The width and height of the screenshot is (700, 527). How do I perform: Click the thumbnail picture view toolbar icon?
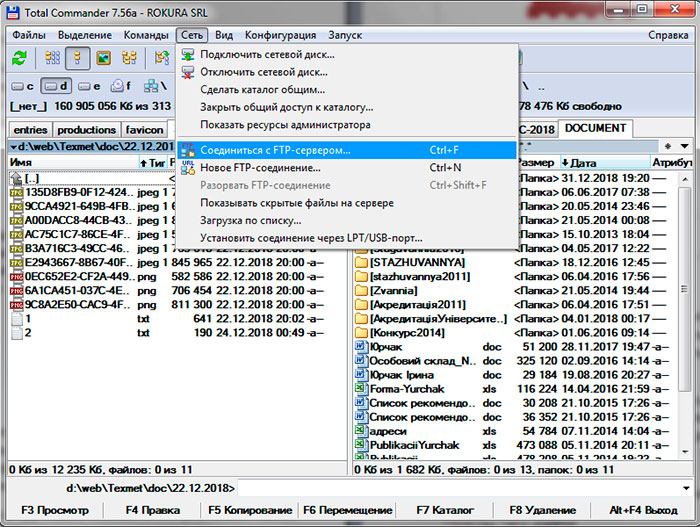(x=104, y=58)
